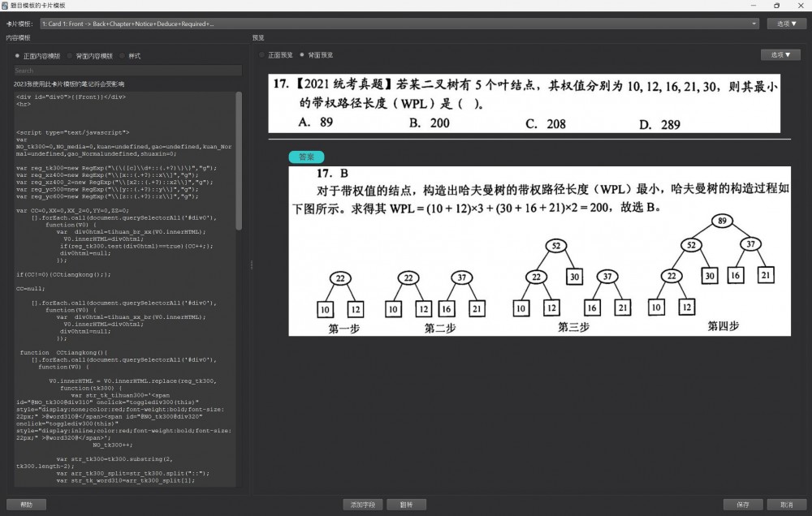Click the 预览 panel label
This screenshot has height=516, width=812.
click(x=258, y=38)
